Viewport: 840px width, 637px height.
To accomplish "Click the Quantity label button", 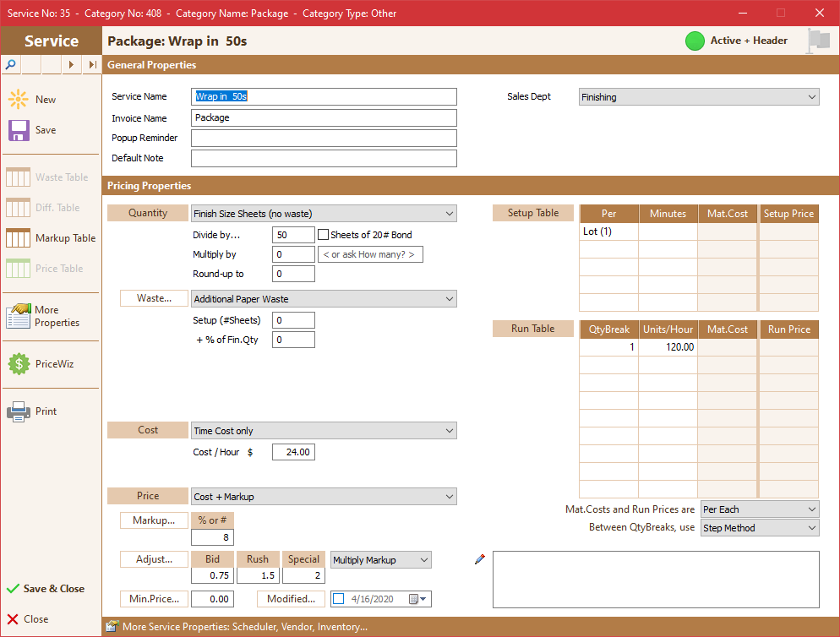I will click(148, 213).
